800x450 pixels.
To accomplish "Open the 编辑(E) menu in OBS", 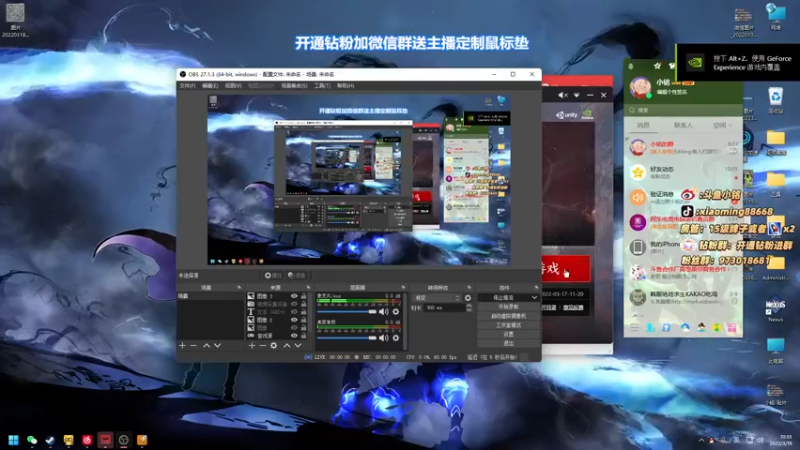I will pyautogui.click(x=210, y=86).
